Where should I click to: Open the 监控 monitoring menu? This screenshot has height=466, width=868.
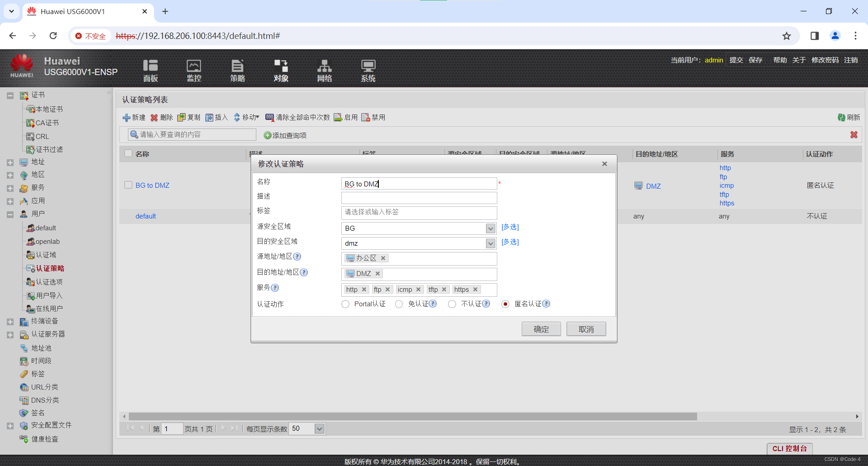(x=194, y=71)
